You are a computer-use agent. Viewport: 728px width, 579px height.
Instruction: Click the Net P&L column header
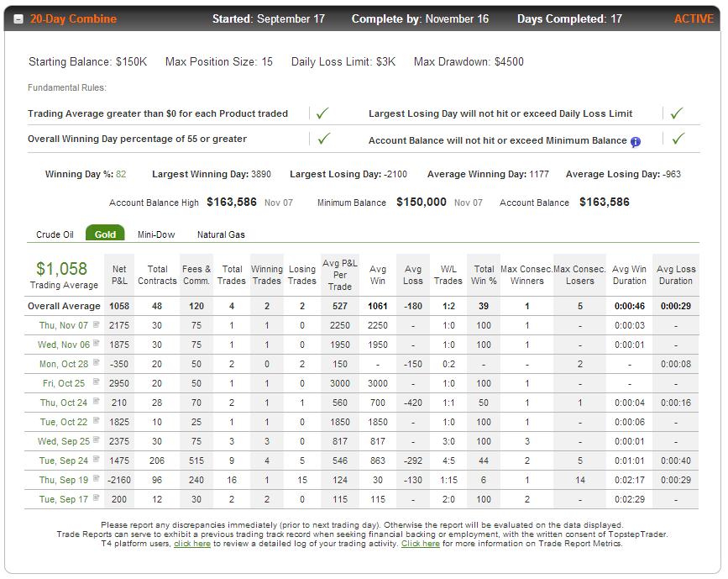coord(119,275)
